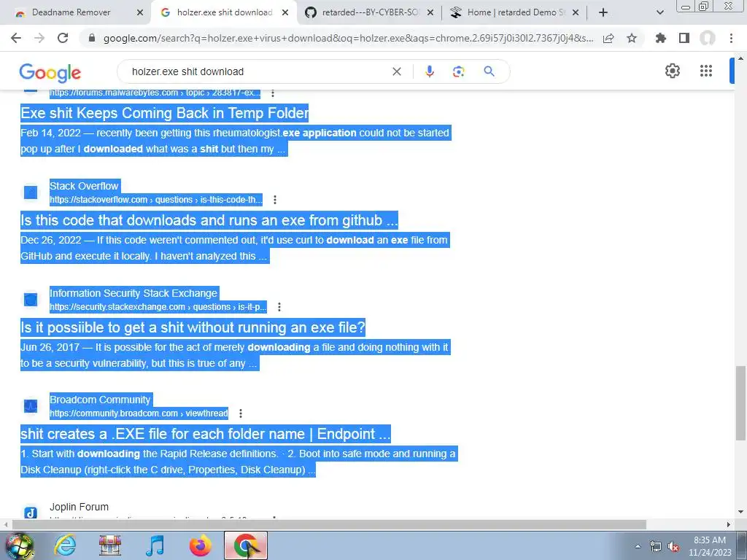Image resolution: width=747 pixels, height=560 pixels.
Task: Submit search with magnifier icon
Action: pos(489,71)
